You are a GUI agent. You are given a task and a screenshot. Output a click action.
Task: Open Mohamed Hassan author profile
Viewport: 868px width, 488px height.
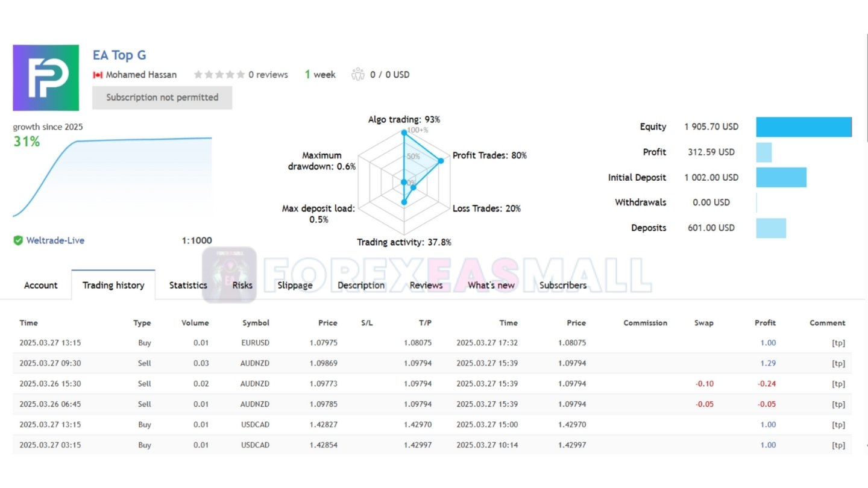[x=141, y=75]
